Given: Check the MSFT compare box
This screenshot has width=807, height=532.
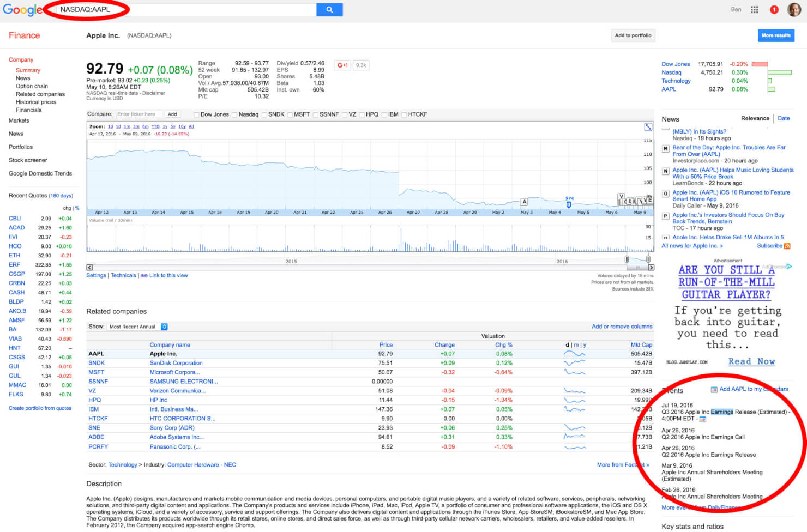Looking at the screenshot, I should pos(290,115).
